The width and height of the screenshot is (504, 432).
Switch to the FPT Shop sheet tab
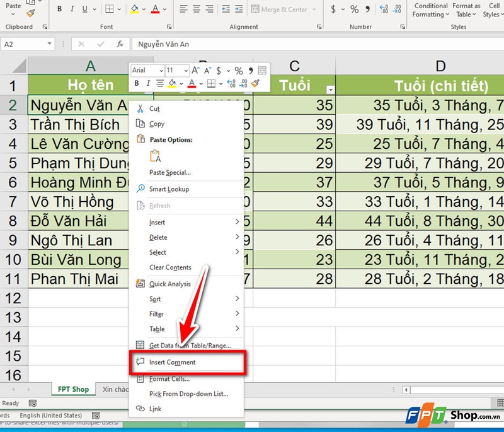[x=73, y=389]
